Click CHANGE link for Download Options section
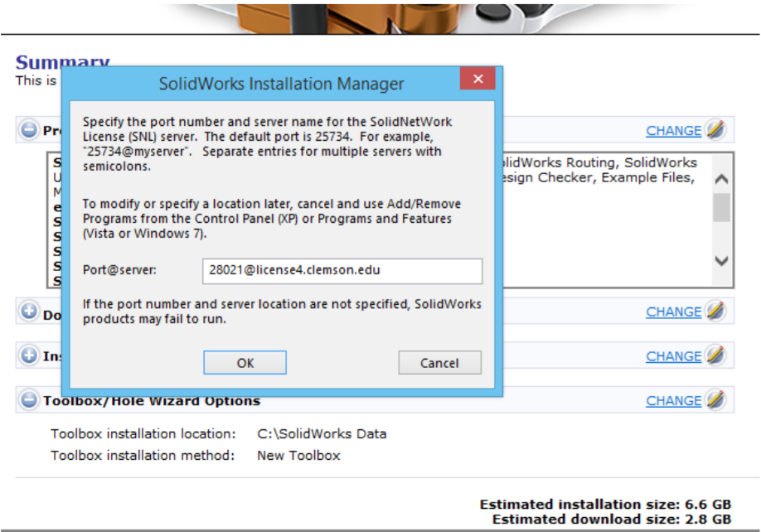The width and height of the screenshot is (761, 532). point(673,312)
